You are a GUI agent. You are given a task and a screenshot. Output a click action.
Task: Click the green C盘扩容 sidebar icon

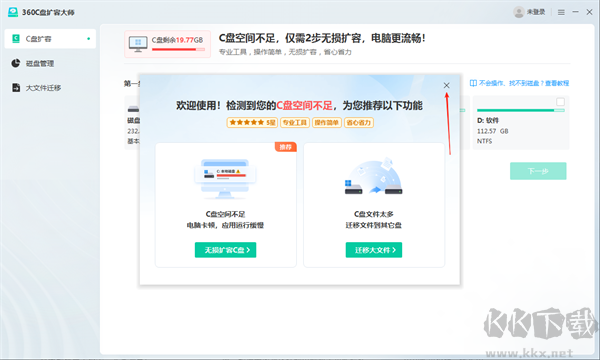[x=16, y=39]
